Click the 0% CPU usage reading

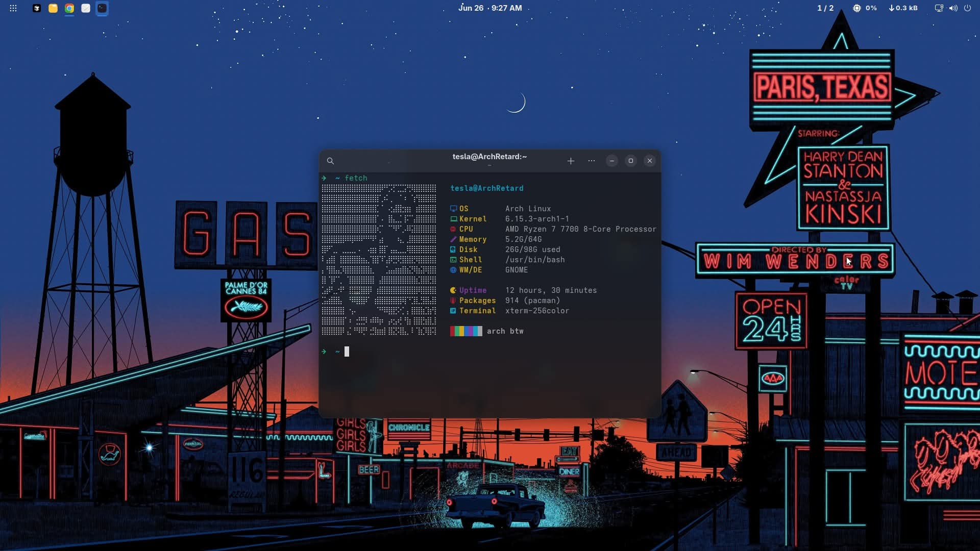871,8
